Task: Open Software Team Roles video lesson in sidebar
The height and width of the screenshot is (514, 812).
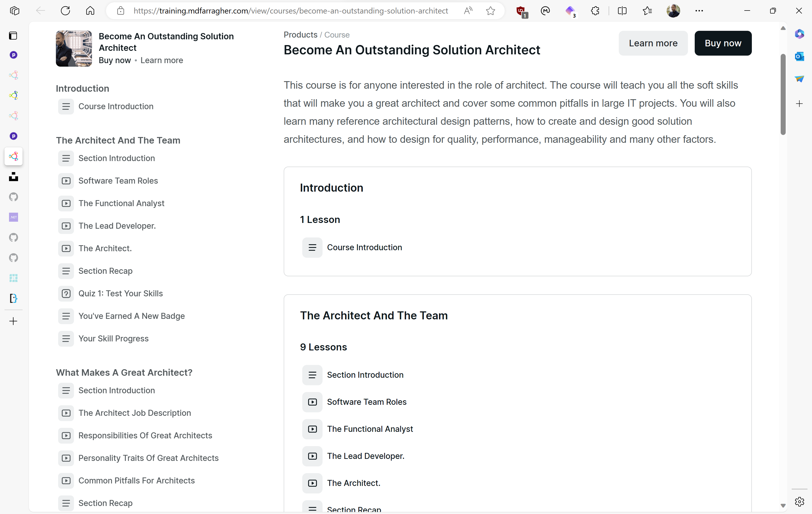Action: [x=118, y=181]
